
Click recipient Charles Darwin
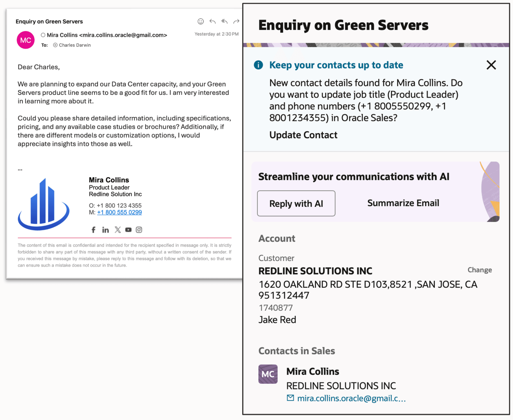tap(75, 45)
